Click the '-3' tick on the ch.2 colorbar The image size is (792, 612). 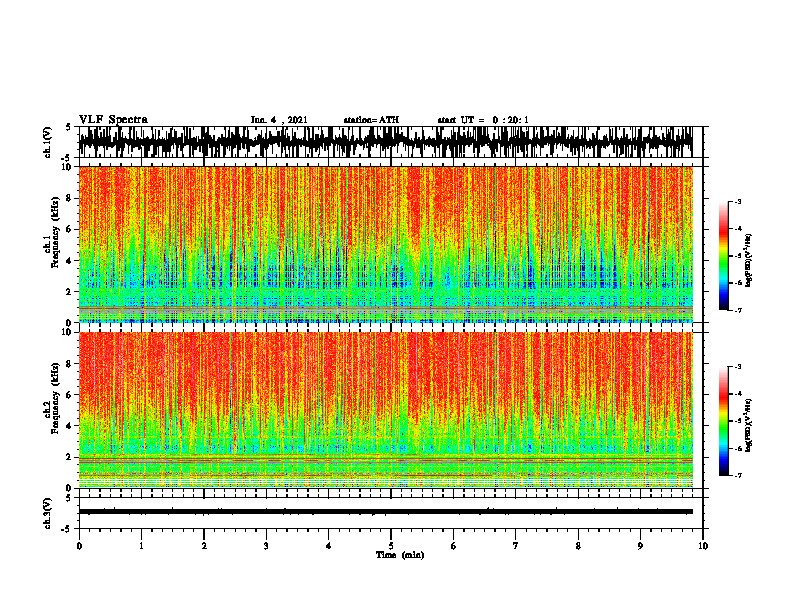point(738,367)
